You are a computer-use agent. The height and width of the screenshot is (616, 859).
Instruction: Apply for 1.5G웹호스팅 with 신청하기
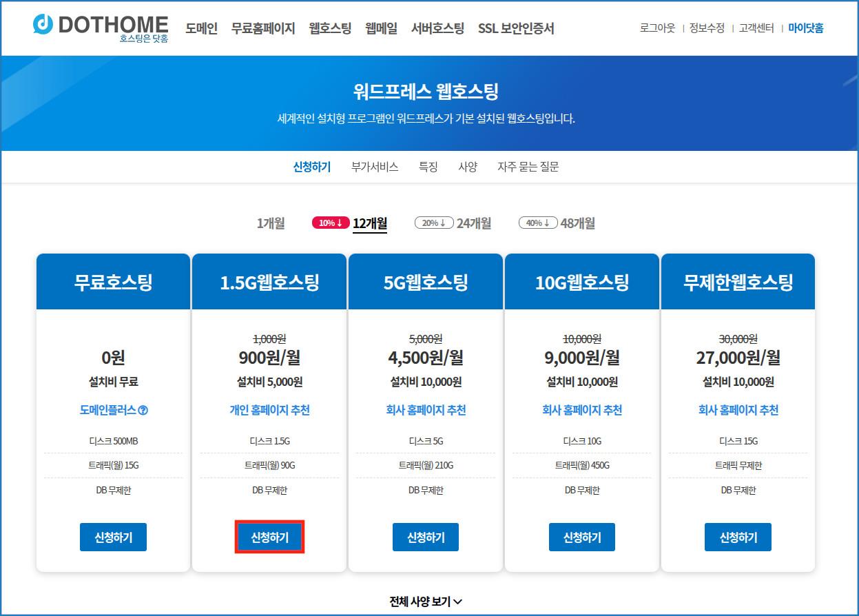[269, 537]
